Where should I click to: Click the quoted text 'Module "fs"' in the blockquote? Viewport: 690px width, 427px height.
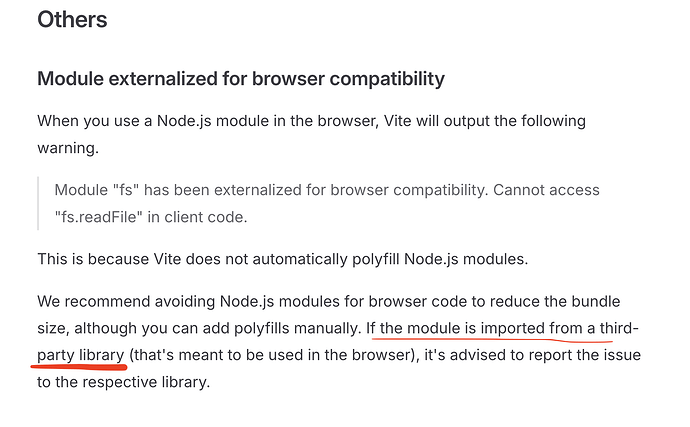coord(97,190)
